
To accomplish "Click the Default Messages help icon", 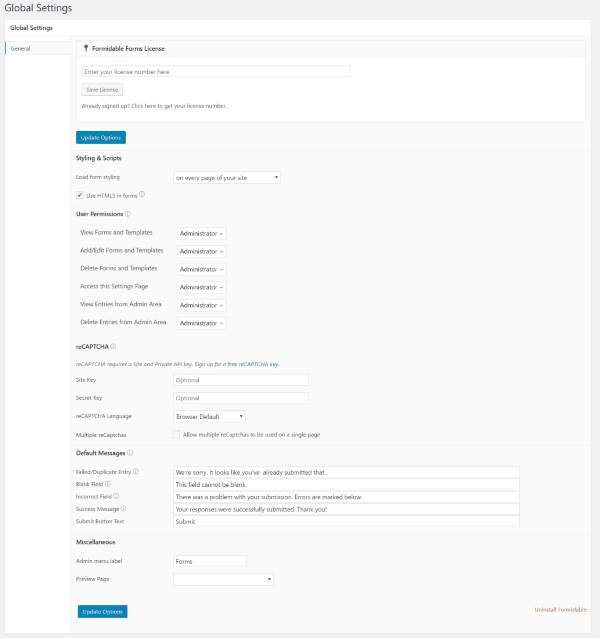I will [x=129, y=453].
